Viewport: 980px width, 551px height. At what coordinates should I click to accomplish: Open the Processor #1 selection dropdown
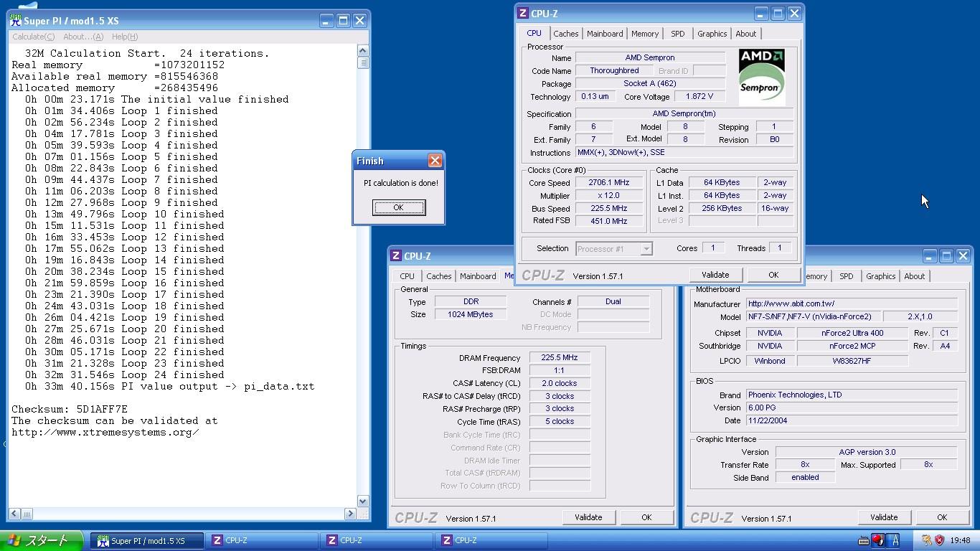point(646,249)
